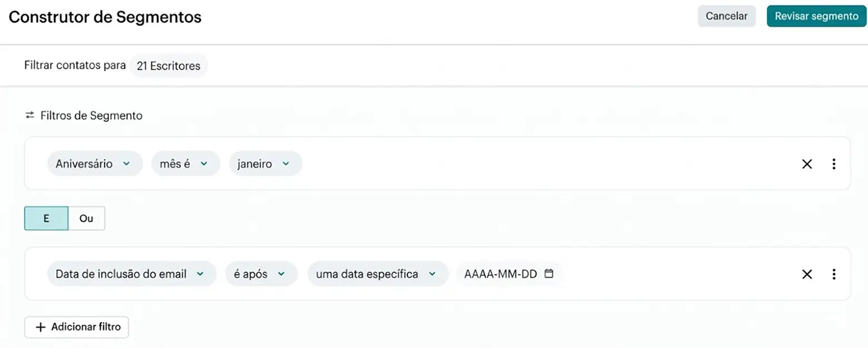Screen dimensions: 868x348
Task: Open the Aniversário field dropdown
Action: click(95, 163)
